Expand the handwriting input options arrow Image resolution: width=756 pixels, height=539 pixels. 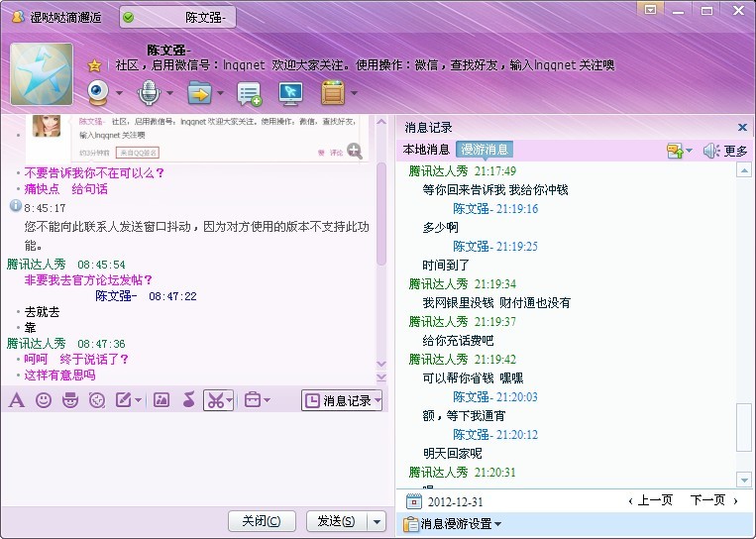(x=139, y=400)
